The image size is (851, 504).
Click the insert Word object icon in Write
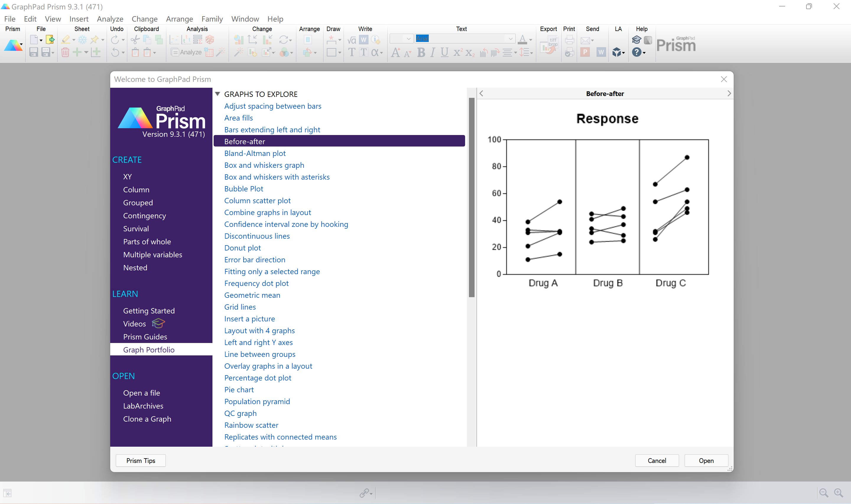tap(364, 40)
